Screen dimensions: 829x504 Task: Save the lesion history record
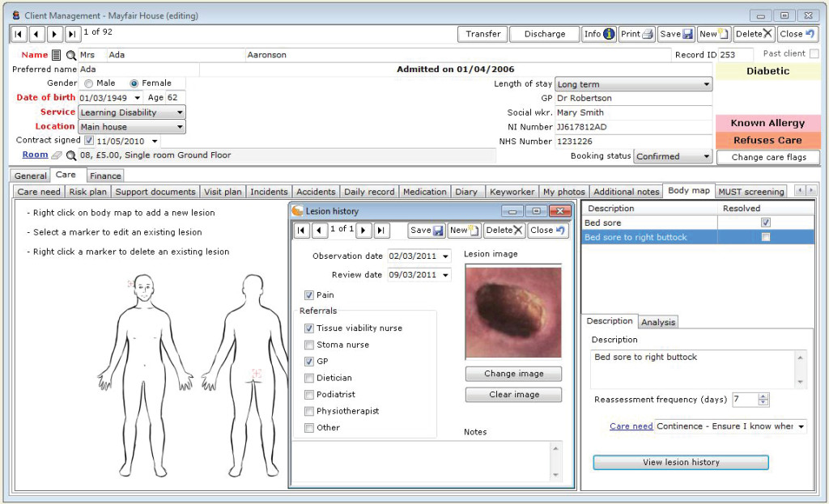coord(427,231)
